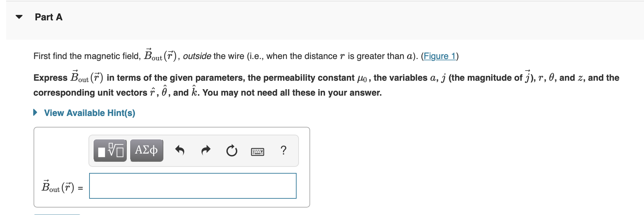This screenshot has height=215, width=644.
Task: Click the Part A heading label
Action: pos(48,17)
